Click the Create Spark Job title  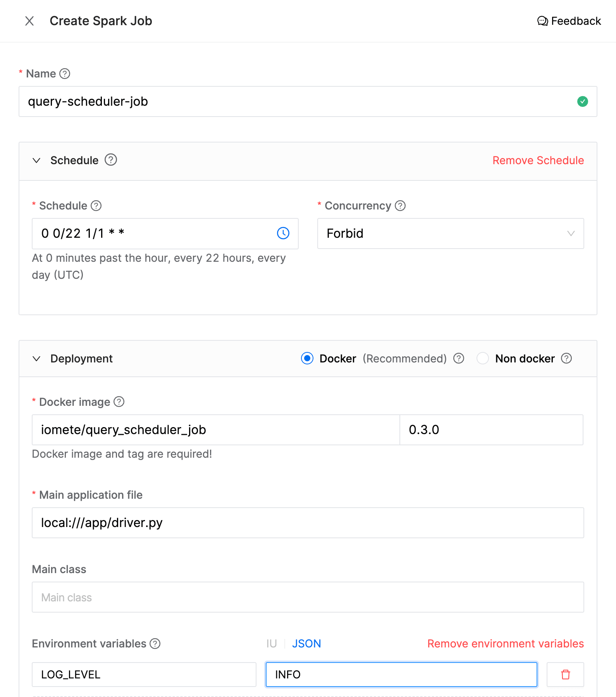point(101,21)
